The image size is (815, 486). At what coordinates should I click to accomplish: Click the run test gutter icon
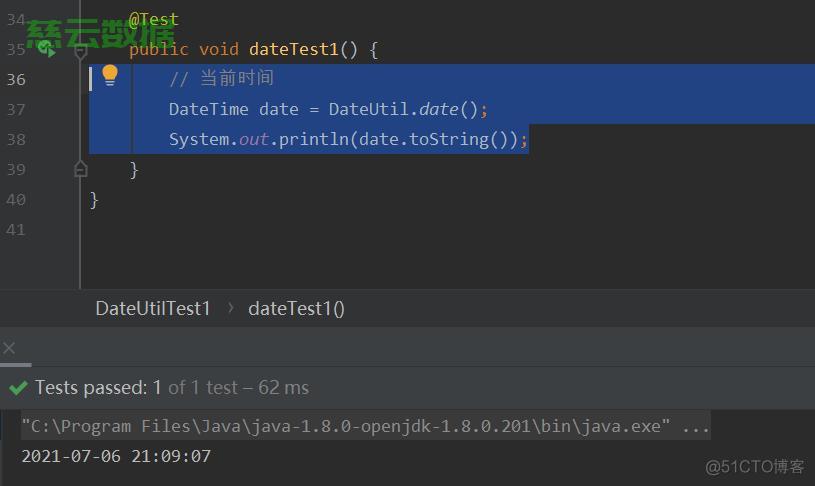[x=46, y=49]
